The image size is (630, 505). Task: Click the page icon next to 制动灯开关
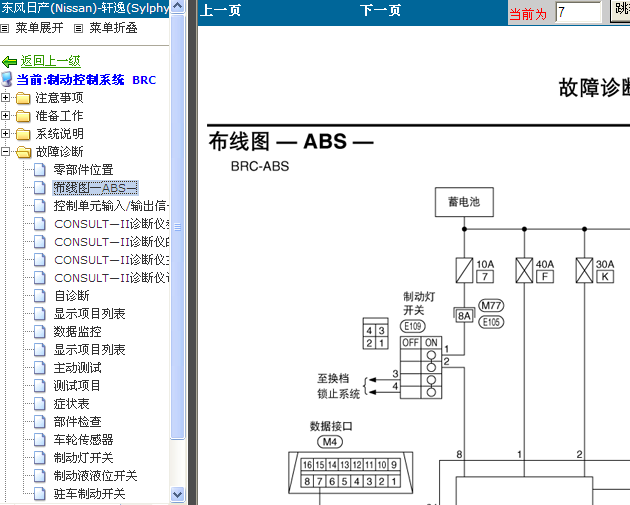pyautogui.click(x=39, y=458)
